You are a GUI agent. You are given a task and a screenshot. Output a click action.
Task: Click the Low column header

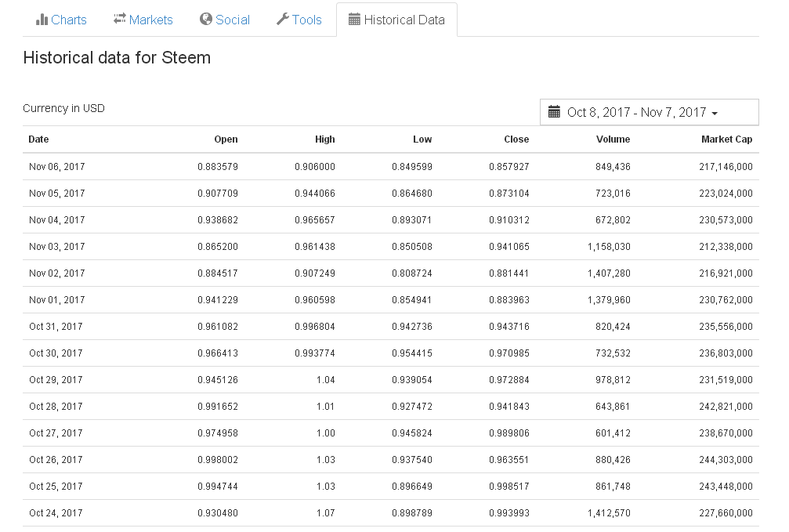pyautogui.click(x=422, y=139)
